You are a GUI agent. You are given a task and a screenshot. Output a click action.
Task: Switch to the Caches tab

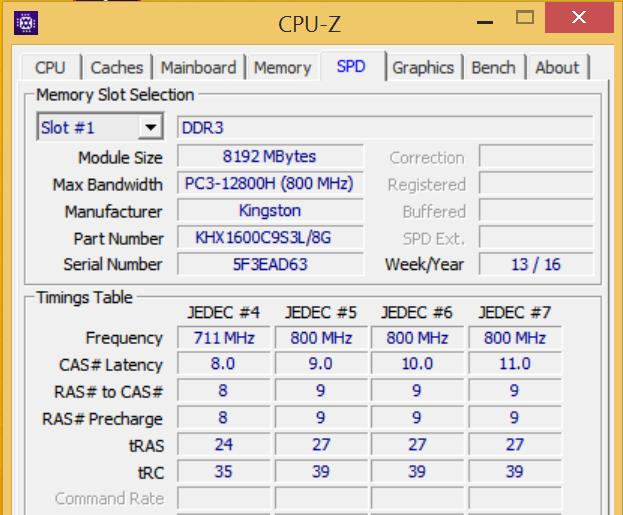[x=117, y=68]
